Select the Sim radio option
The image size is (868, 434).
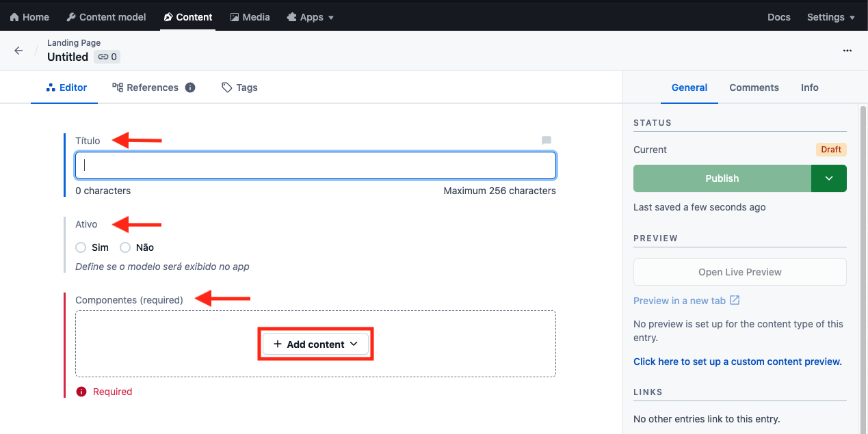click(81, 247)
